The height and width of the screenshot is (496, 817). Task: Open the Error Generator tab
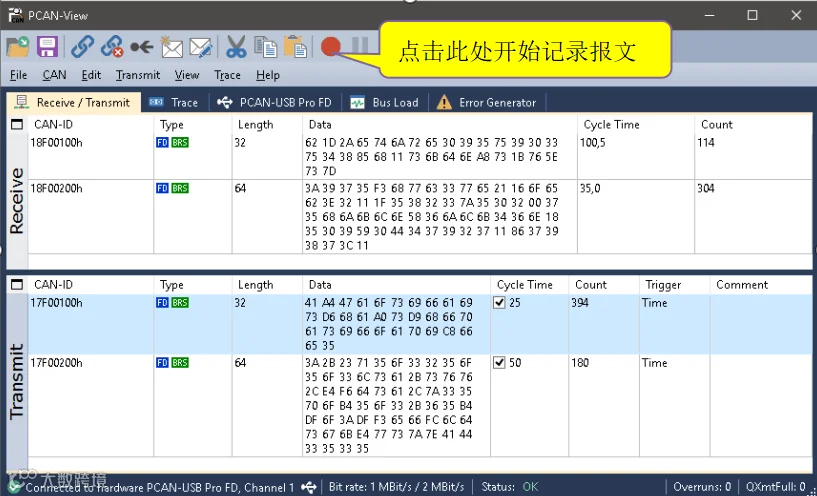point(487,103)
